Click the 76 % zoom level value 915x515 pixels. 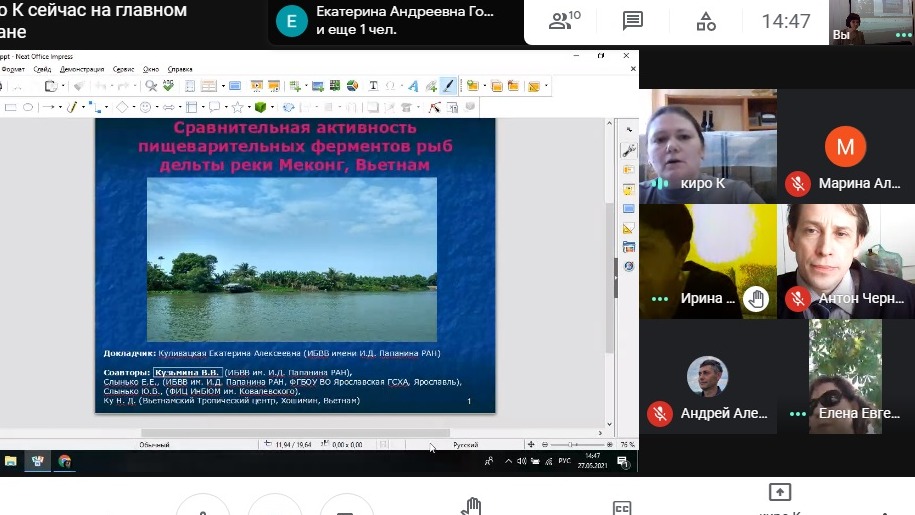627,445
